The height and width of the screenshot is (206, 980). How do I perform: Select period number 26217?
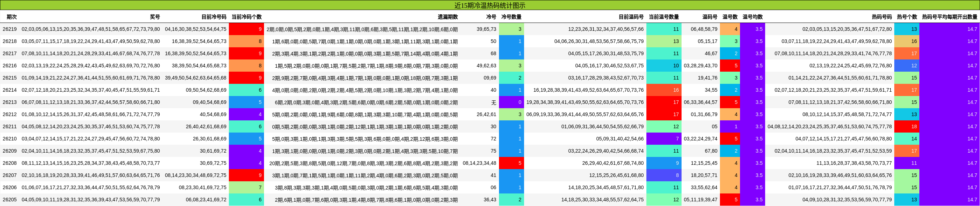pyautogui.click(x=10, y=54)
